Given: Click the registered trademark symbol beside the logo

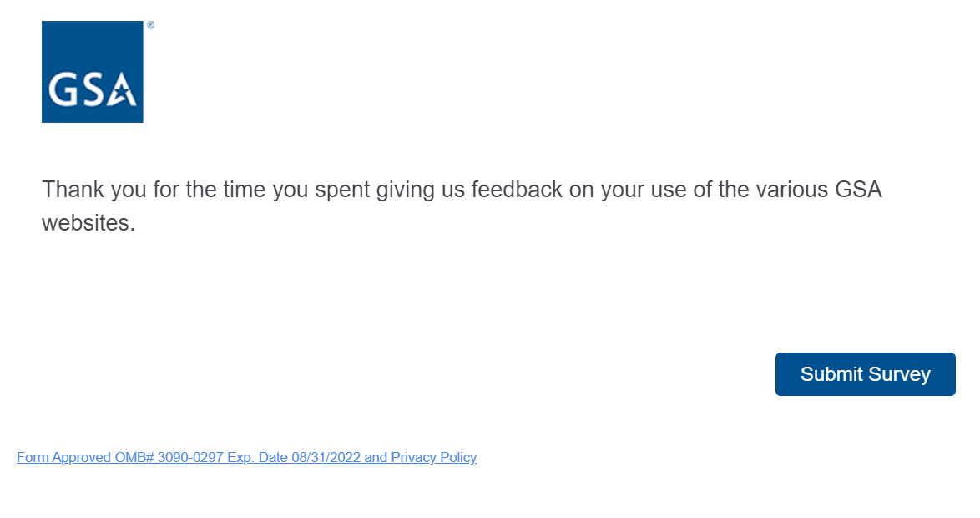Looking at the screenshot, I should point(150,25).
